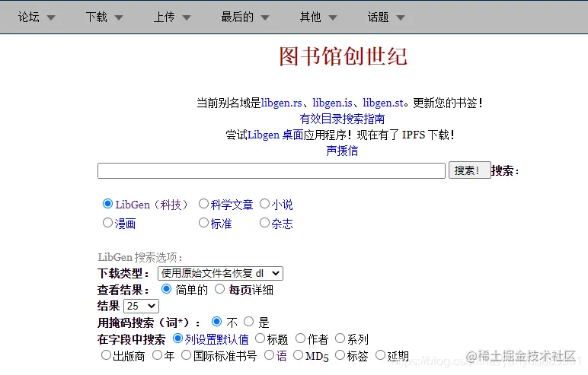
Task: Click the 漫画 link text
Action: [x=125, y=224]
